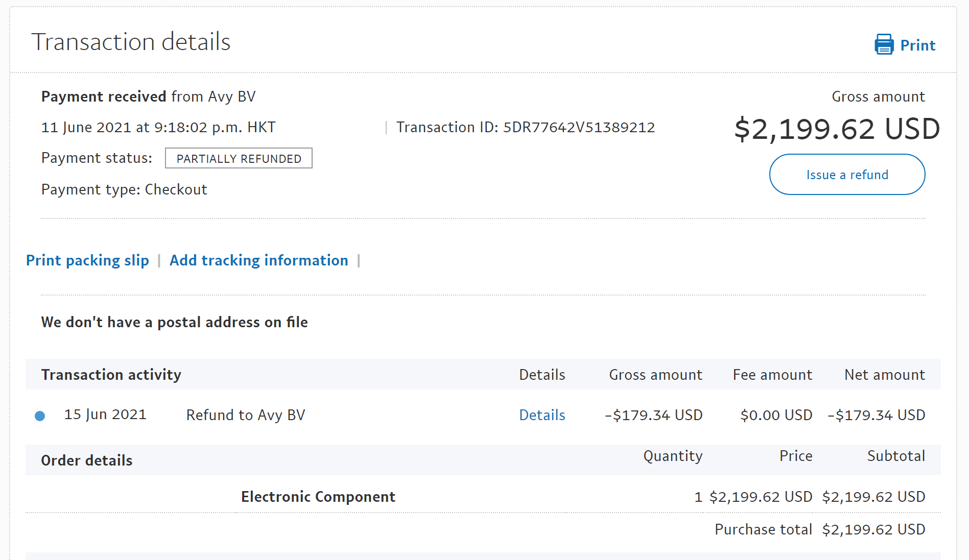969x560 pixels.
Task: Open Details link for the refund row
Action: pyautogui.click(x=542, y=415)
